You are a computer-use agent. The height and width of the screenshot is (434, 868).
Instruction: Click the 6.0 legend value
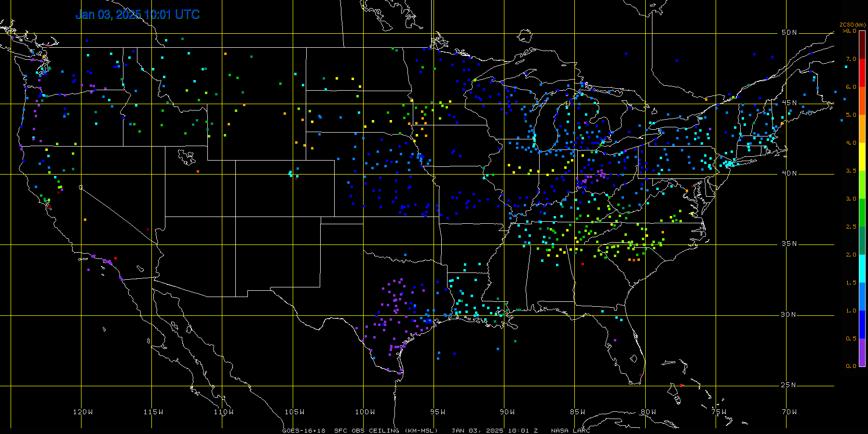tap(851, 87)
